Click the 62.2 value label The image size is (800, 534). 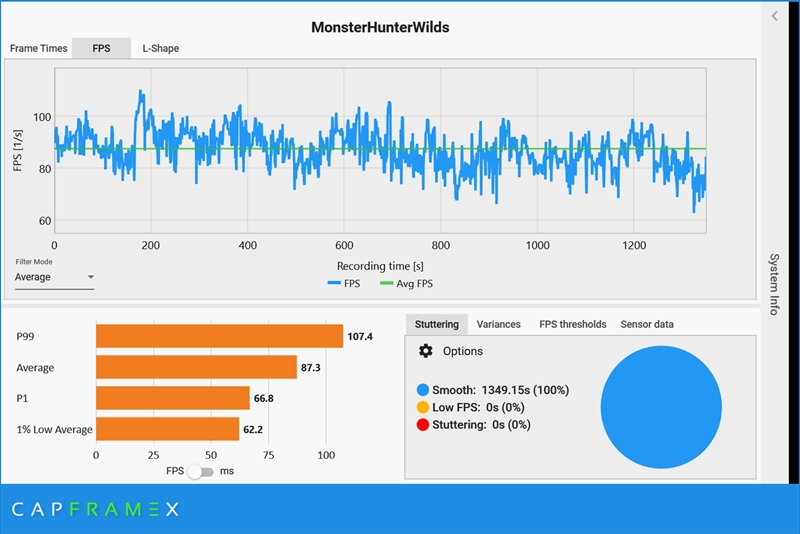point(253,429)
